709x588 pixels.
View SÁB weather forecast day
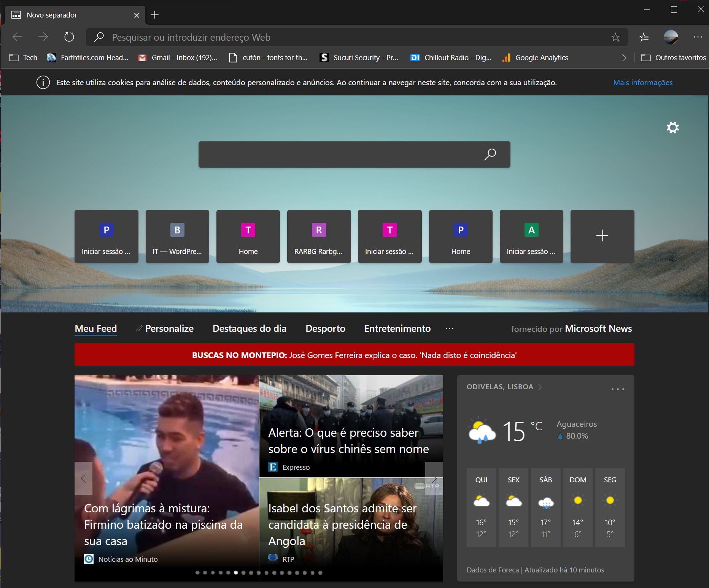(545, 507)
